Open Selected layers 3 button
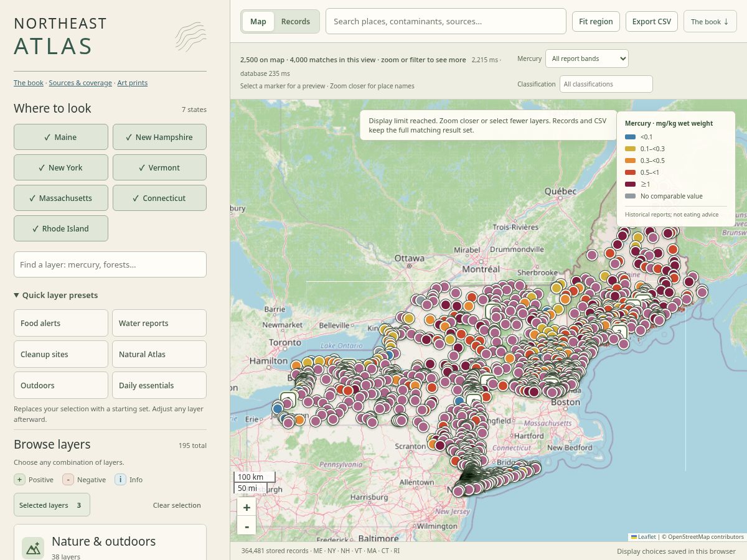Viewport: 747px width, 560px height. coord(52,505)
